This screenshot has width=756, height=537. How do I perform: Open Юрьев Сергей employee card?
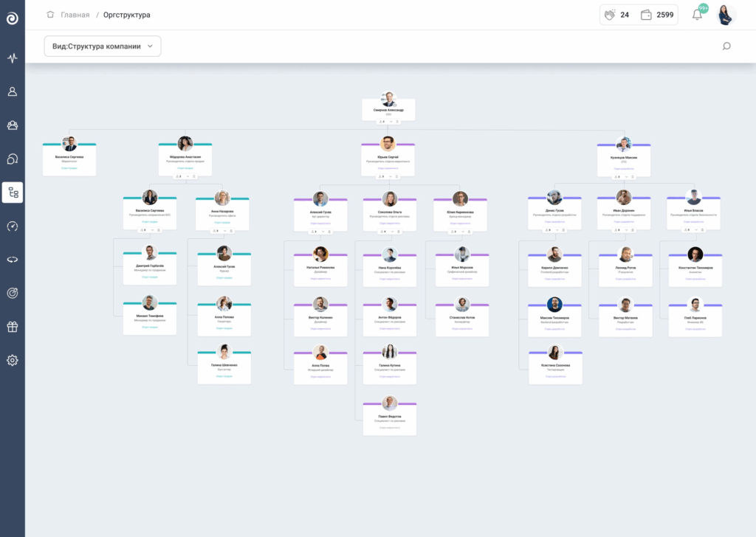pyautogui.click(x=388, y=157)
